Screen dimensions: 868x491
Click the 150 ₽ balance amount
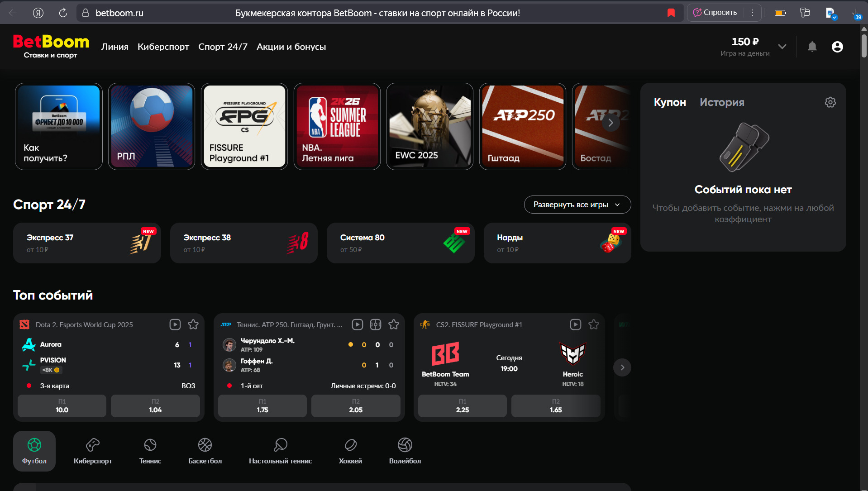coord(745,42)
